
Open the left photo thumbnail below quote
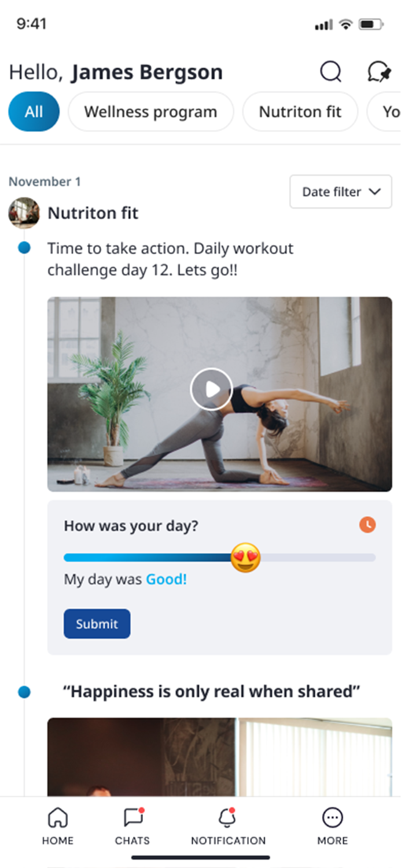[x=141, y=757]
